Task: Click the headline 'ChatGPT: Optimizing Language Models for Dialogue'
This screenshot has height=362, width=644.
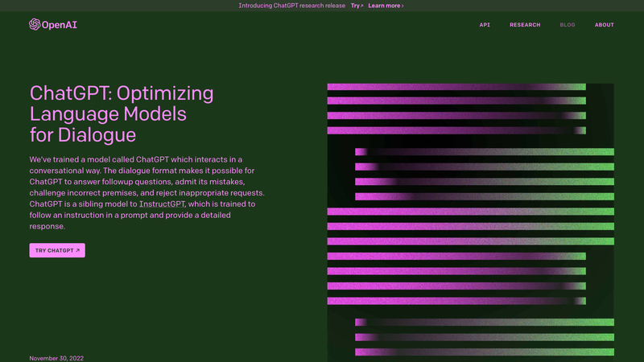Action: pos(122,114)
